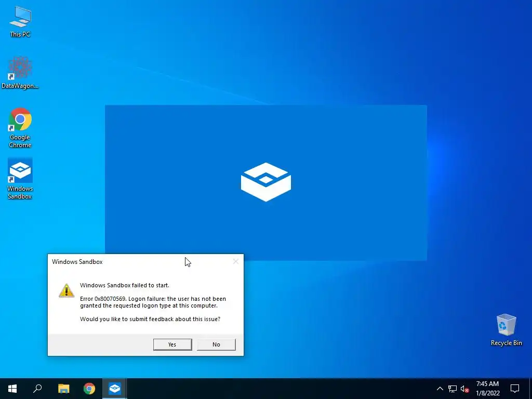Select the Google Chrome desktop shortcut
The width and height of the screenshot is (532, 399).
[x=20, y=128]
